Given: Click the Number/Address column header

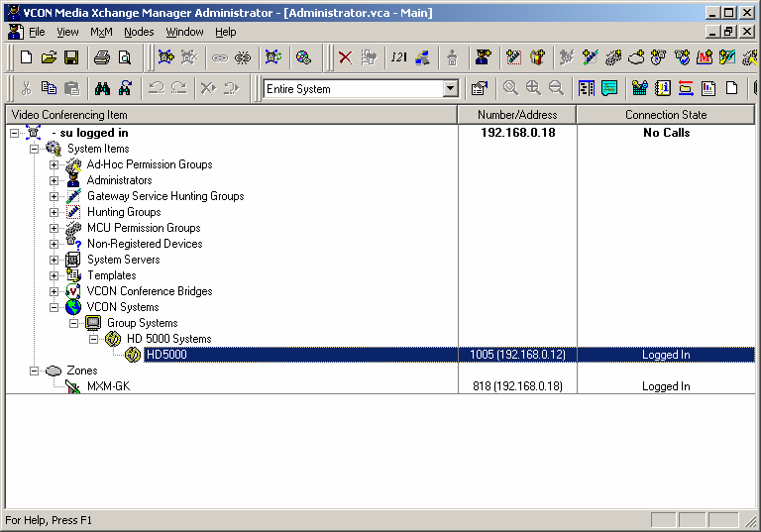Looking at the screenshot, I should 517,115.
